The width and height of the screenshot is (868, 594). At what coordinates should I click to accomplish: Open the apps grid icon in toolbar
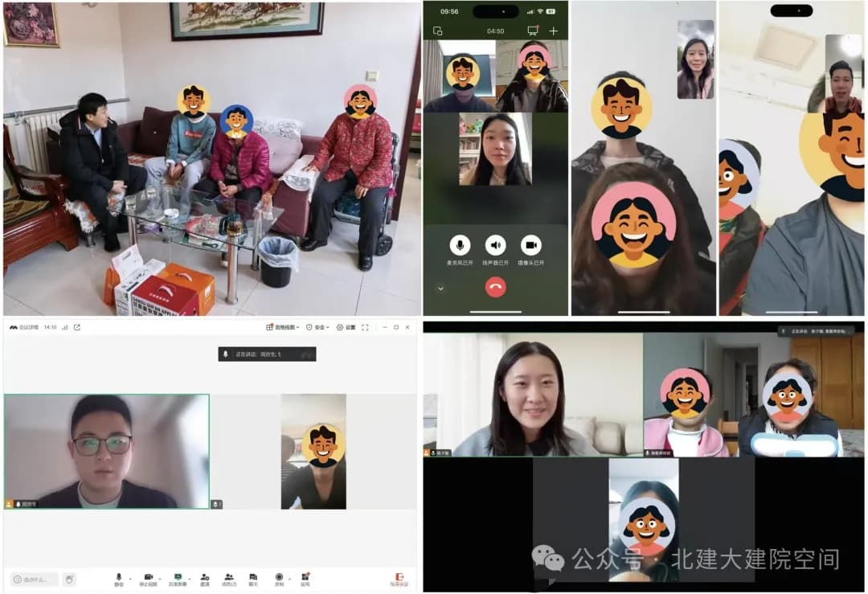coord(305,577)
